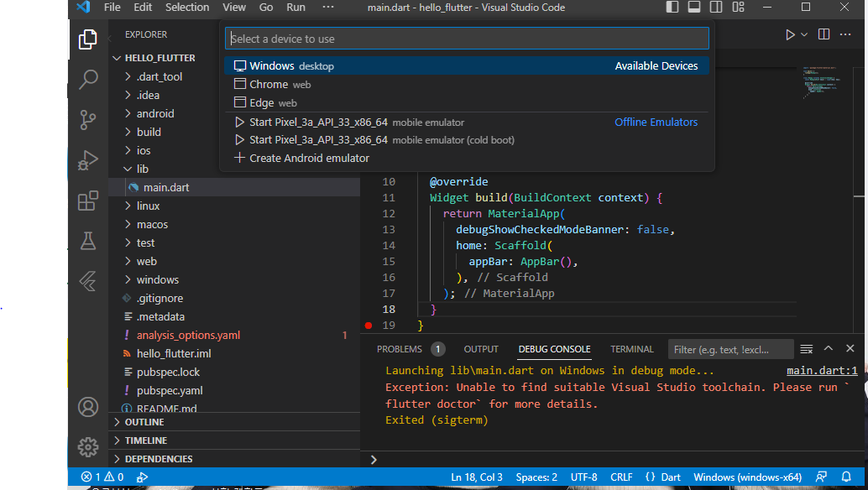
Task: Toggle secondary side bar layout icon
Action: (716, 8)
